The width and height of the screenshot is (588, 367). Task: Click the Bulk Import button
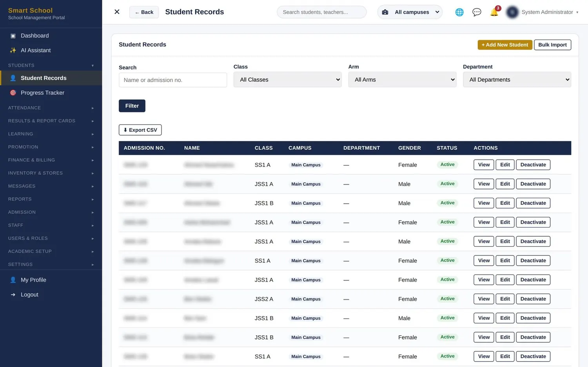tap(552, 45)
